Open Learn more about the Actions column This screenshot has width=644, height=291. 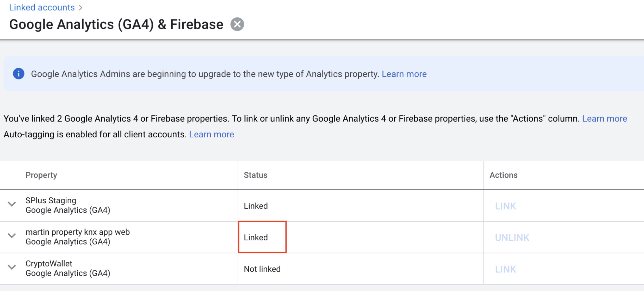point(604,119)
